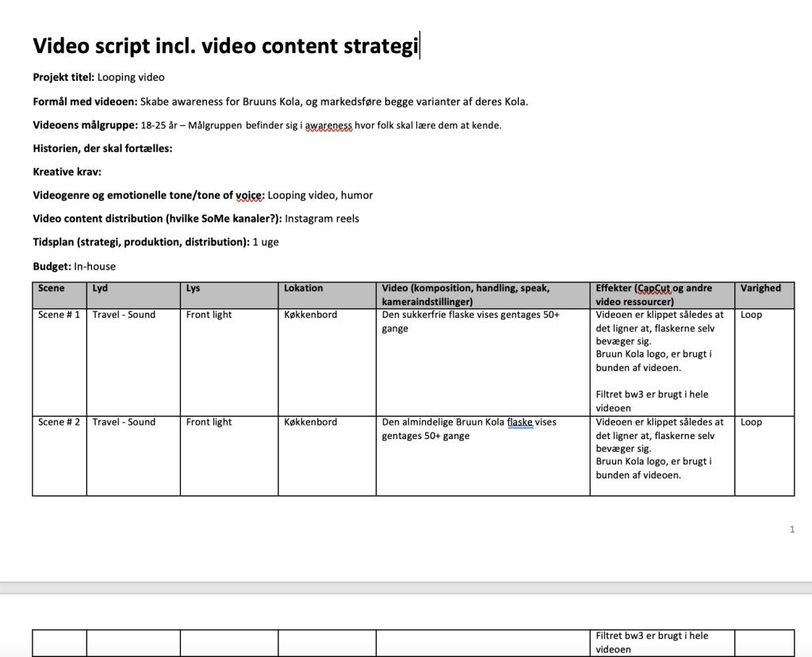Image resolution: width=812 pixels, height=657 pixels.
Task: Click the "In-house" budget value
Action: click(x=95, y=266)
